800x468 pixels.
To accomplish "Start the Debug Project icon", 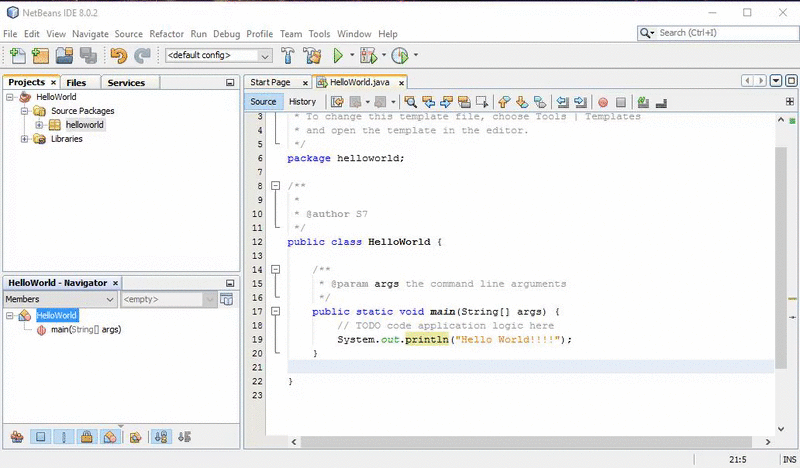I will tap(368, 55).
